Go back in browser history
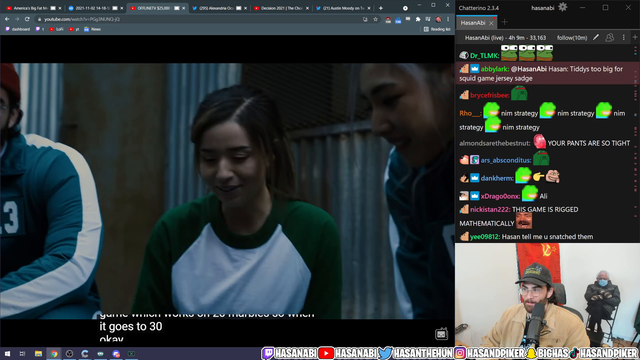The width and height of the screenshot is (640, 360). (7, 19)
